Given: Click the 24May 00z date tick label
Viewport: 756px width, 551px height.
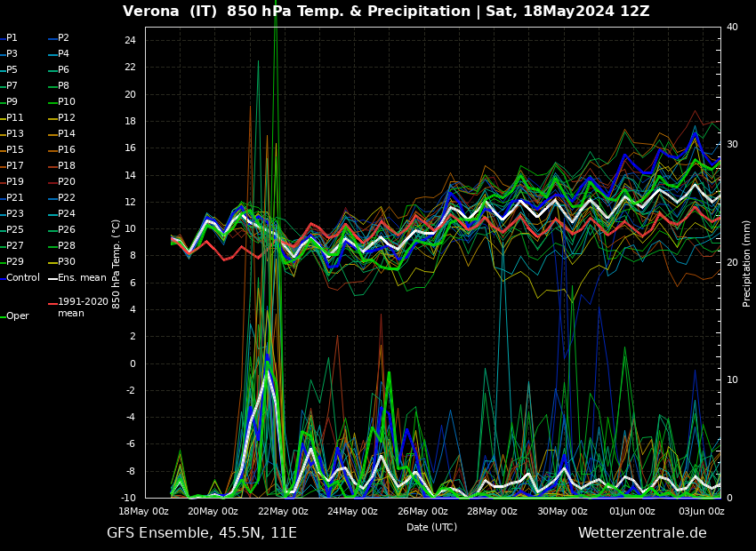Looking at the screenshot, I should 352,512.
